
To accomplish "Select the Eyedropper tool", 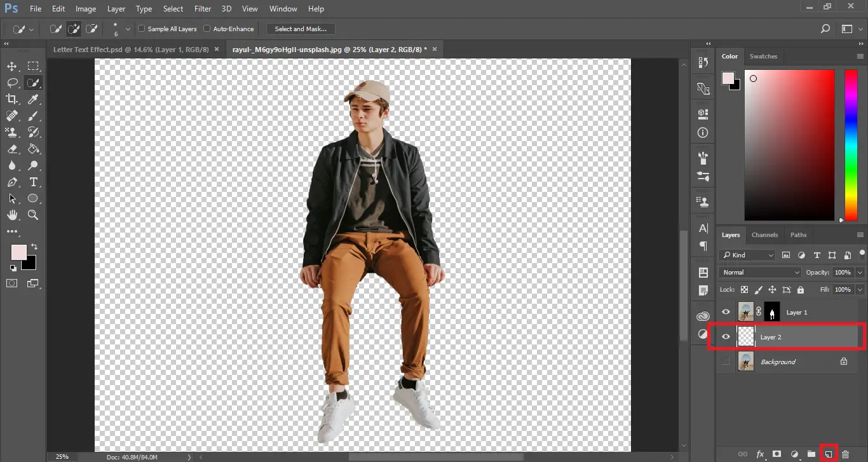I will (x=34, y=99).
